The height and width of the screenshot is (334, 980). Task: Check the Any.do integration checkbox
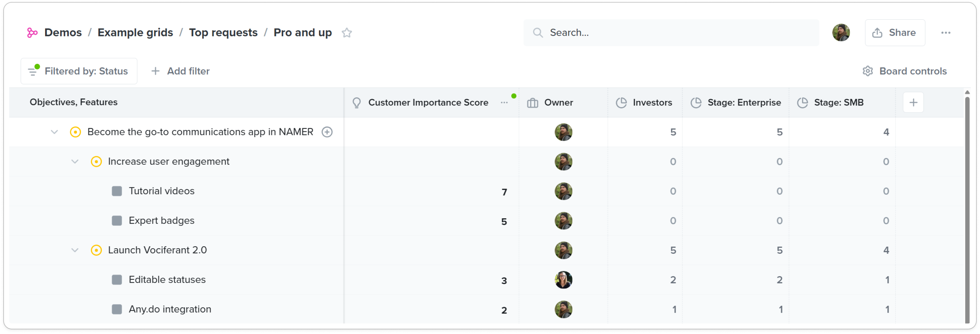pos(116,309)
